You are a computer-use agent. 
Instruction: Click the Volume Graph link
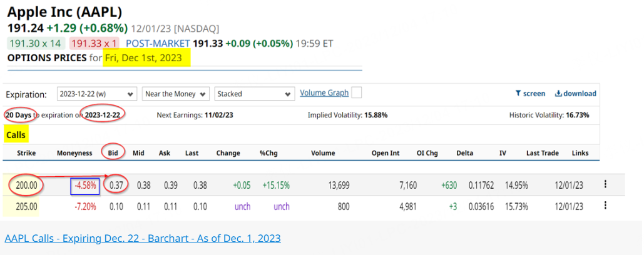(324, 92)
